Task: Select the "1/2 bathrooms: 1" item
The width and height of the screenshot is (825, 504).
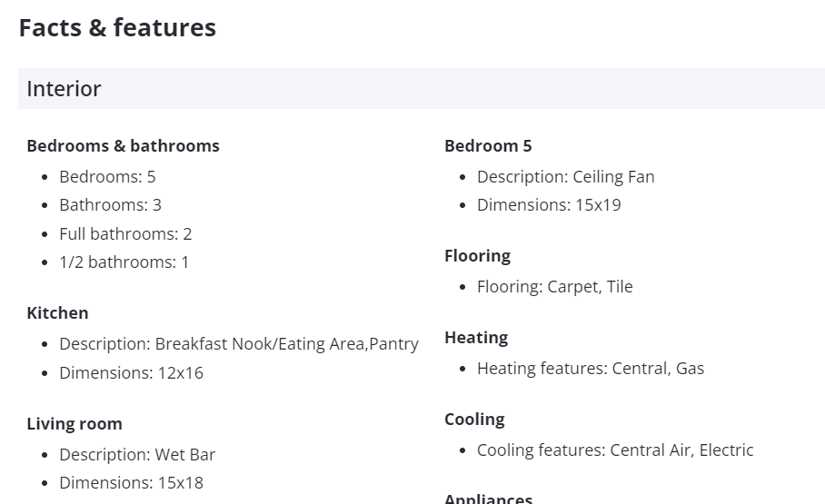Action: [x=124, y=262]
